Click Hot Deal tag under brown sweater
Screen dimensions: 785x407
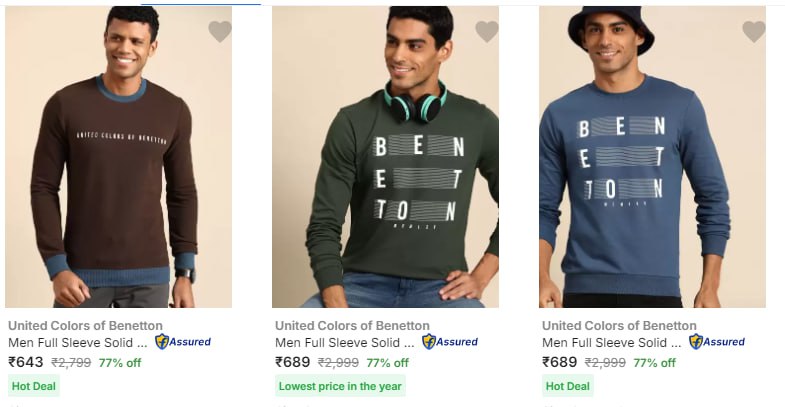pyautogui.click(x=33, y=386)
